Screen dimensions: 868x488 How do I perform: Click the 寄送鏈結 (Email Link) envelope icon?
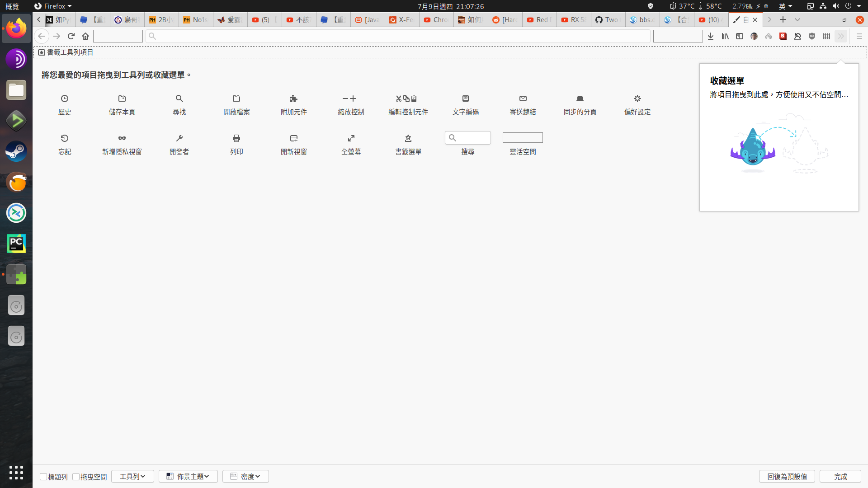pos(523,99)
